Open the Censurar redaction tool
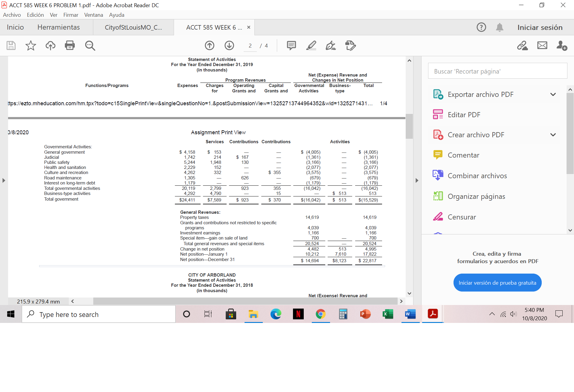Image resolution: width=574 pixels, height=392 pixels. [x=462, y=217]
